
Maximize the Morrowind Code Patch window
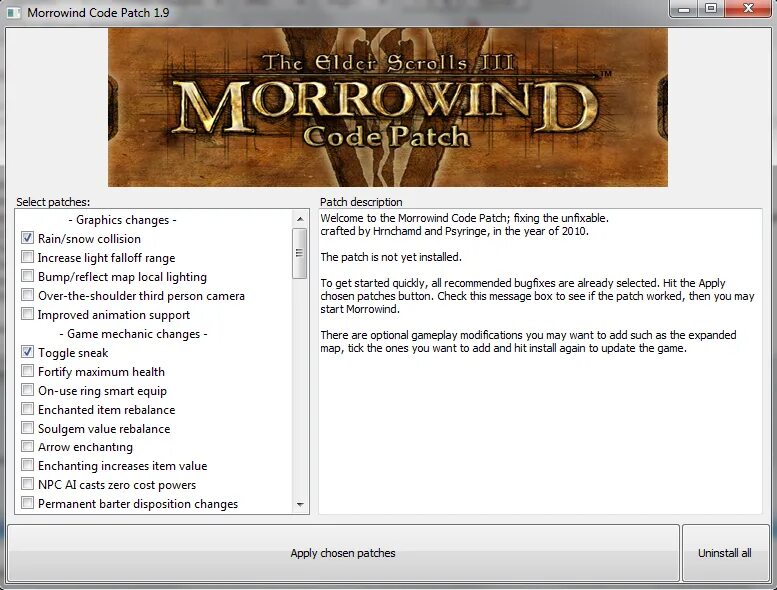(x=711, y=9)
